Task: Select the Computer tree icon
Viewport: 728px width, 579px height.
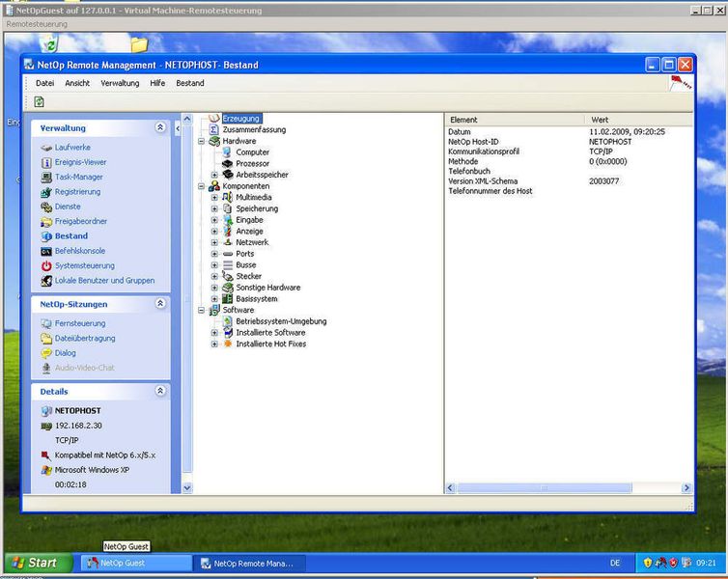Action: (227, 152)
